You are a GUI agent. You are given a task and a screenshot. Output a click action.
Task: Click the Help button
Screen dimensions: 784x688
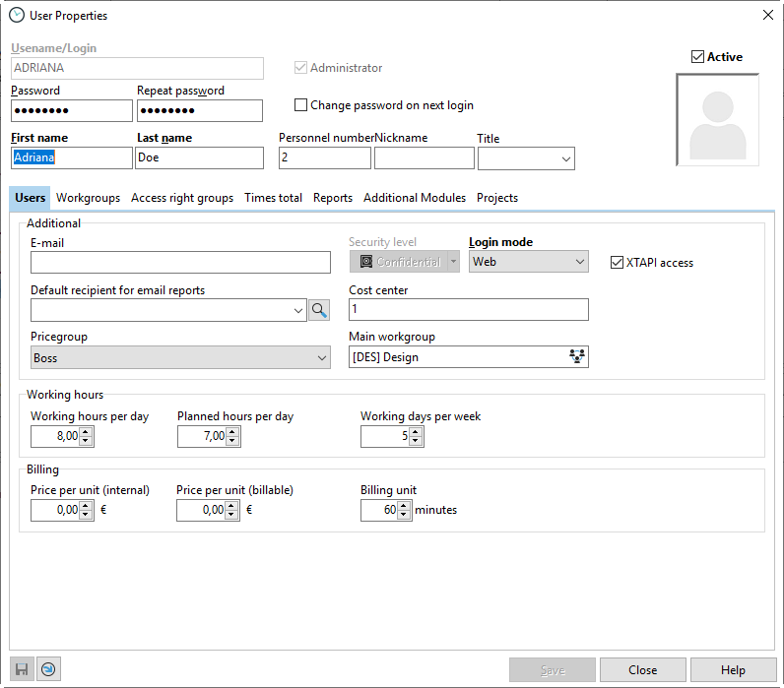pyautogui.click(x=732, y=670)
